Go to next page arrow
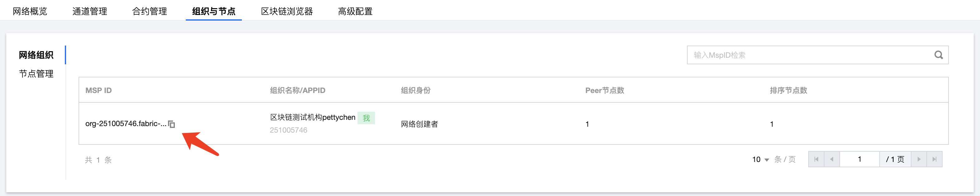The width and height of the screenshot is (980, 196). point(919,159)
